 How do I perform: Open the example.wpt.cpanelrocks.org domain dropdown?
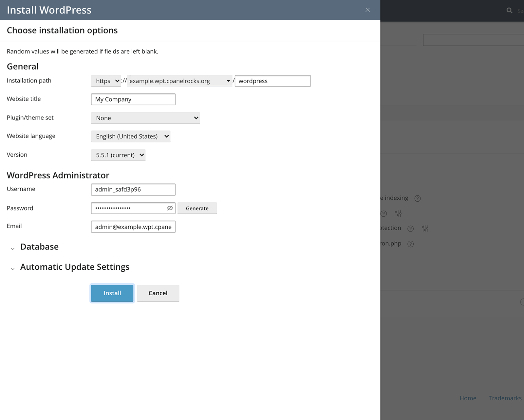tap(179, 81)
